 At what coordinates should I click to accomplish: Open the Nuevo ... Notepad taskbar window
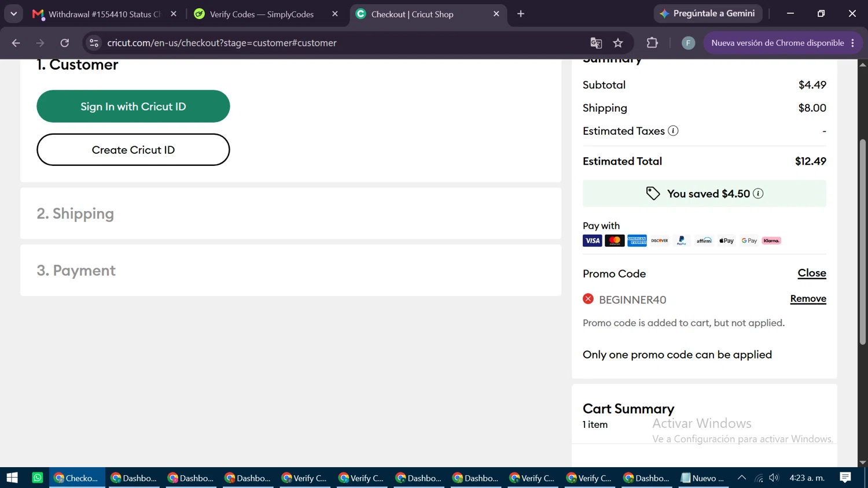click(x=703, y=478)
